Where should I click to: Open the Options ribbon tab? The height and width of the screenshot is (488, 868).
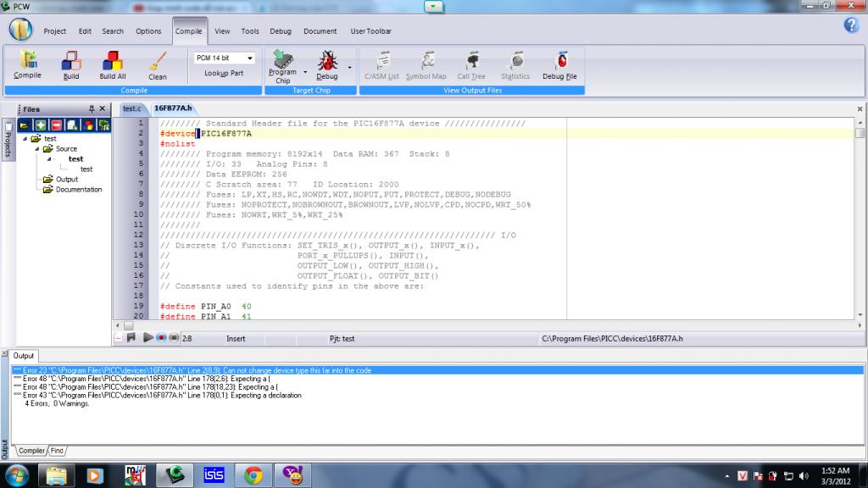[148, 31]
